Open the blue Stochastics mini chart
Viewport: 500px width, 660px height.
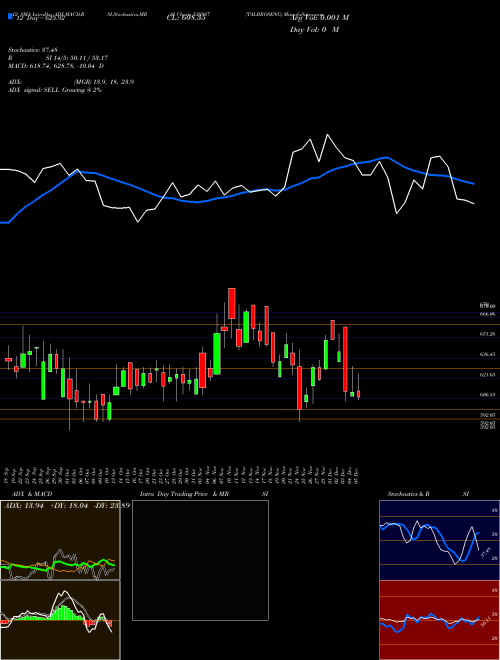pyautogui.click(x=439, y=540)
